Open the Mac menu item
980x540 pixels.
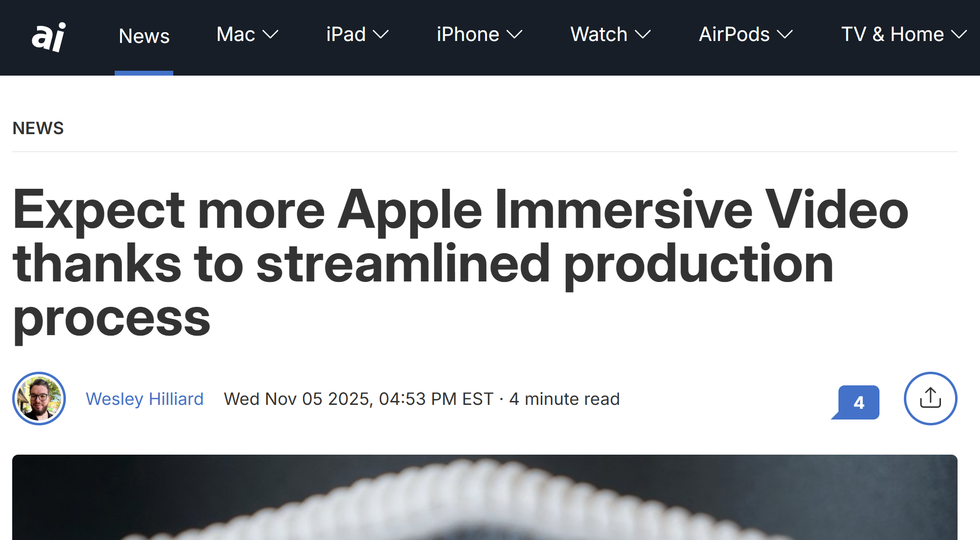coord(236,35)
